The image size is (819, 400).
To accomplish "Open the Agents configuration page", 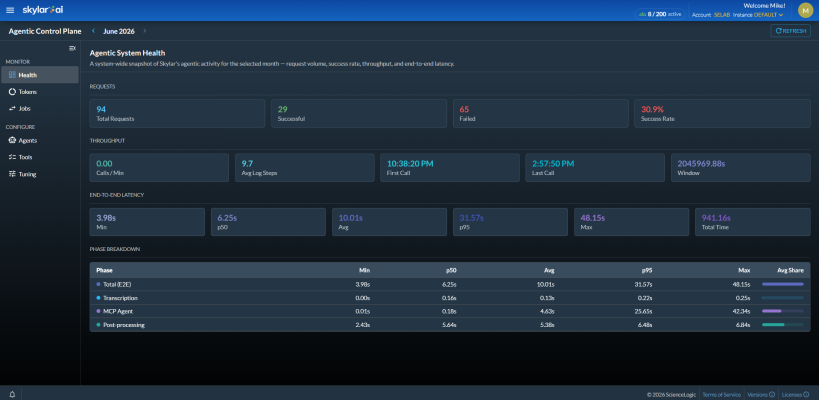I will pyautogui.click(x=40, y=140).
